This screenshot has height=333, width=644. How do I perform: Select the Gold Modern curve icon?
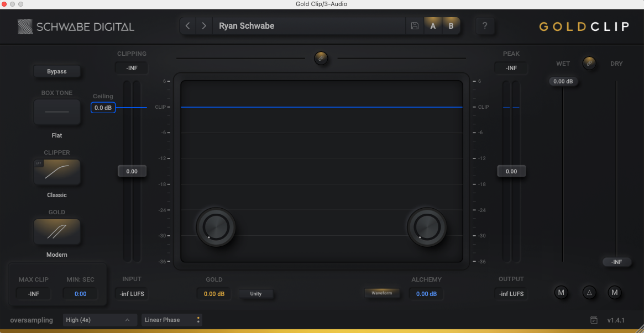[x=57, y=231]
